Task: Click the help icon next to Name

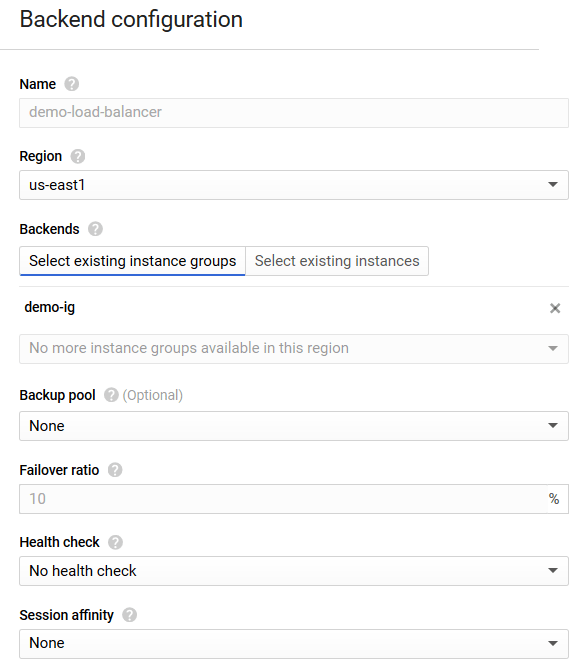Action: tap(71, 84)
